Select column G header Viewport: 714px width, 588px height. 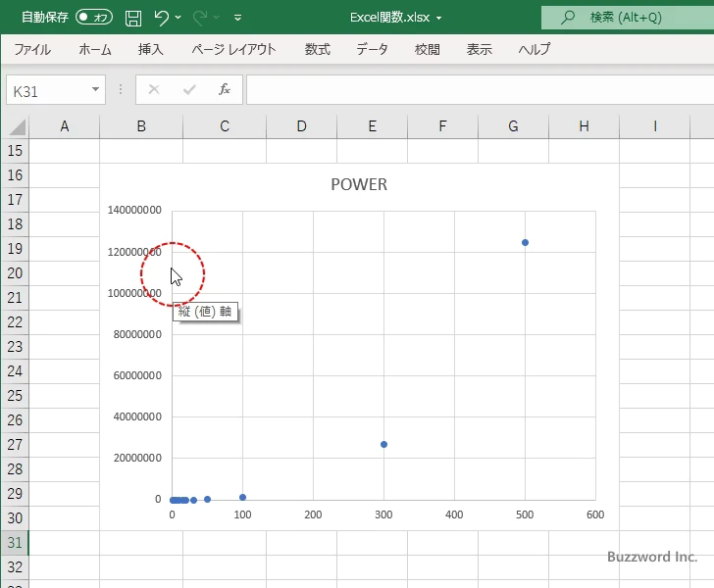[513, 126]
